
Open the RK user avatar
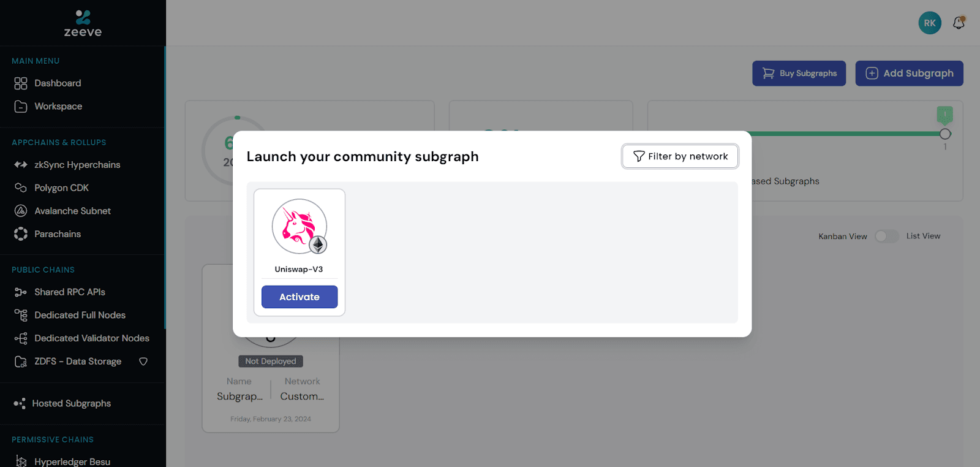click(930, 23)
